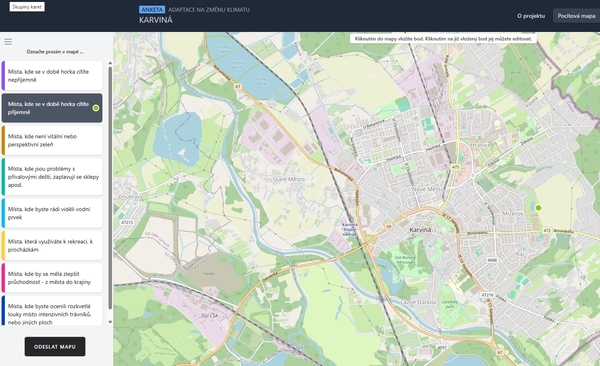Click the road 475 shield marker
The width and height of the screenshot is (600, 366).
[x=455, y=167]
